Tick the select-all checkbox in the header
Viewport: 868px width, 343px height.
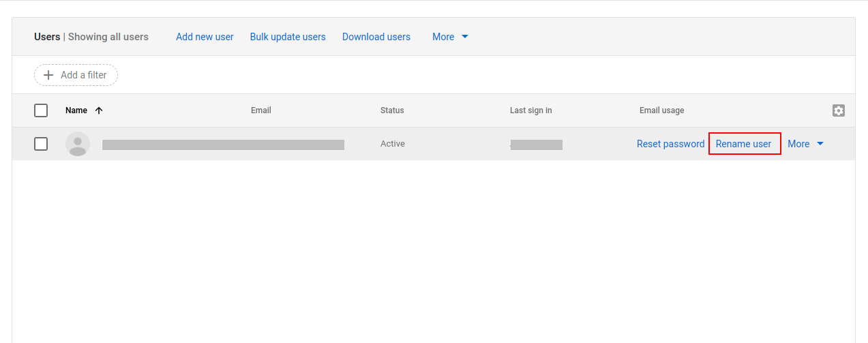click(x=41, y=110)
